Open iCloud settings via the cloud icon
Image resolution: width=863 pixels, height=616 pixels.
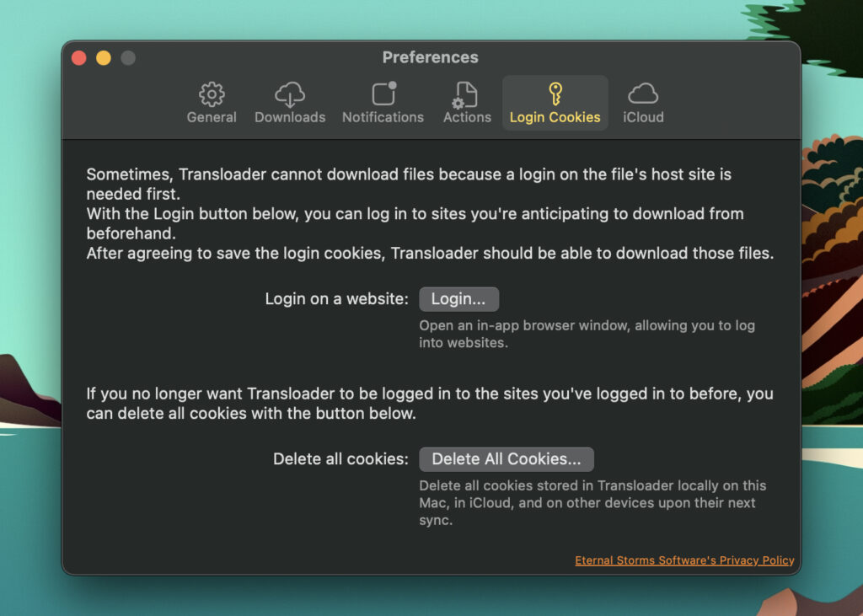[643, 93]
